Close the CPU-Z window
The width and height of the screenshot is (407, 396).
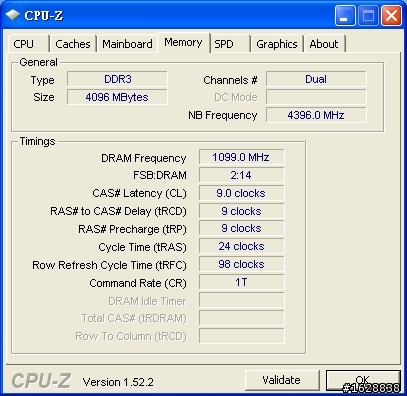click(x=391, y=15)
